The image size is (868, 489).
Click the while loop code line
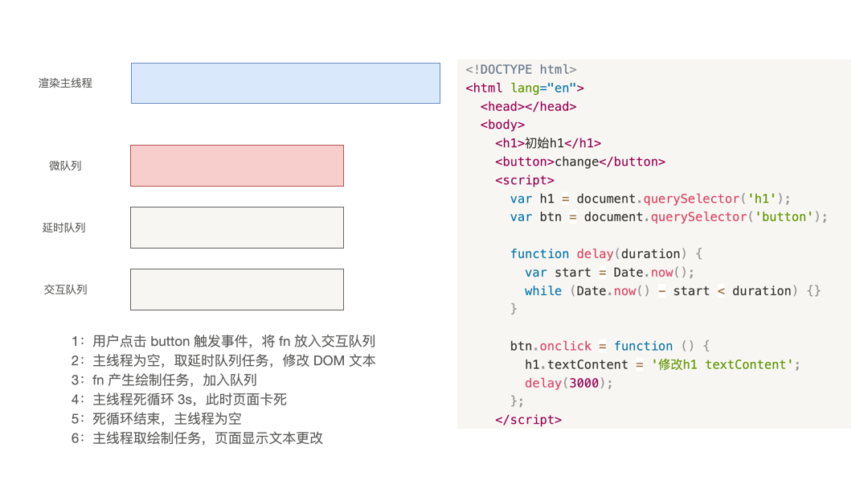673,290
